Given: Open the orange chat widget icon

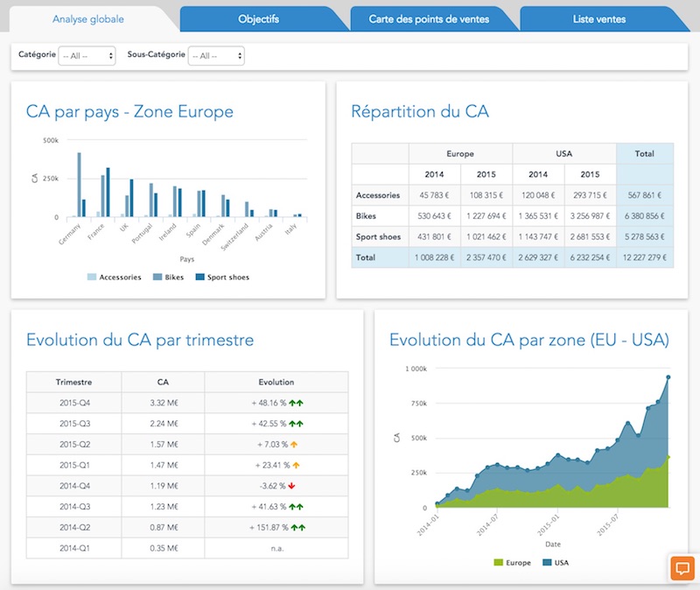Looking at the screenshot, I should [682, 568].
